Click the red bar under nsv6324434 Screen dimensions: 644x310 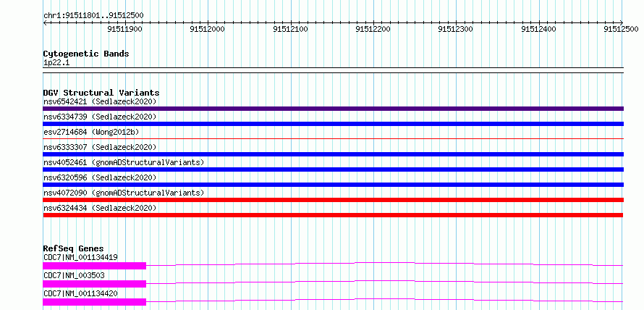pos(333,215)
